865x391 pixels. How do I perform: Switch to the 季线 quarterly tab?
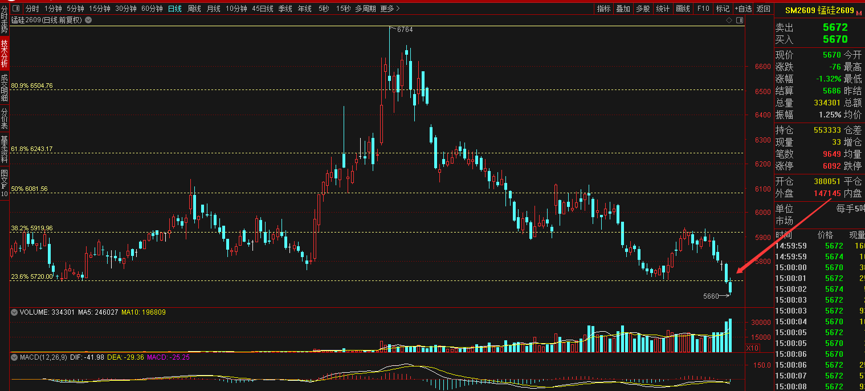285,8
